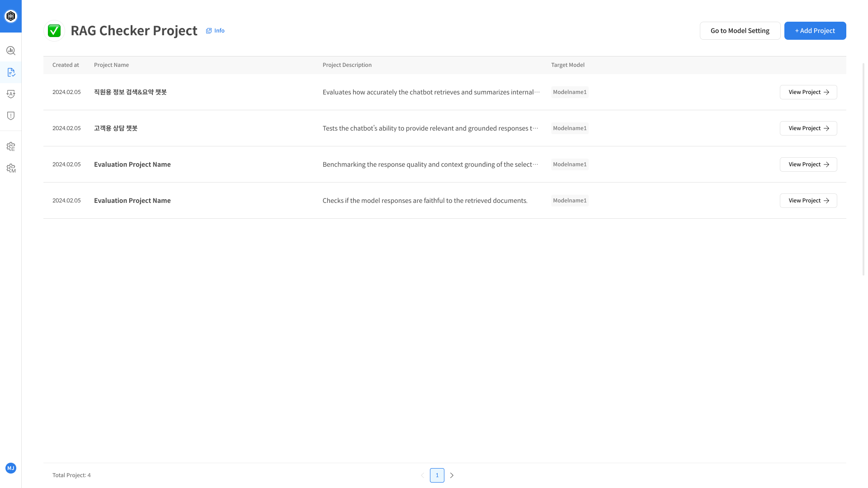Click the Total Project: 4 text

(71, 475)
